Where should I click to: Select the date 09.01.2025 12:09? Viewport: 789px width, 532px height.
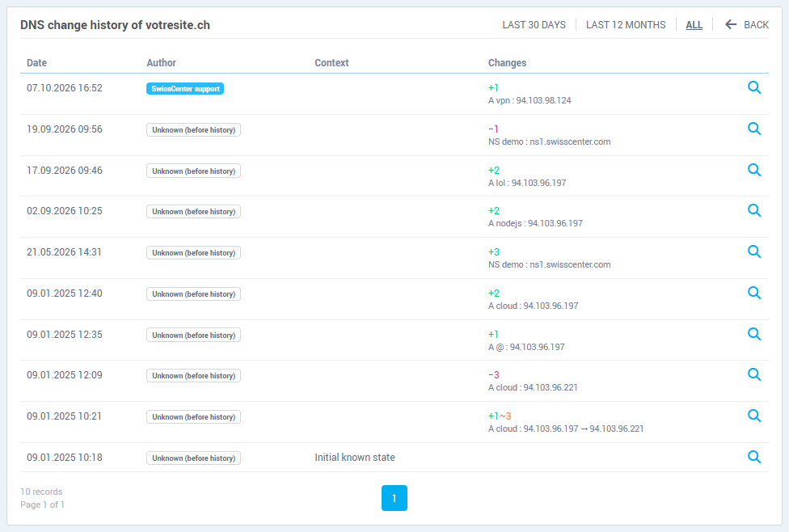tap(65, 375)
